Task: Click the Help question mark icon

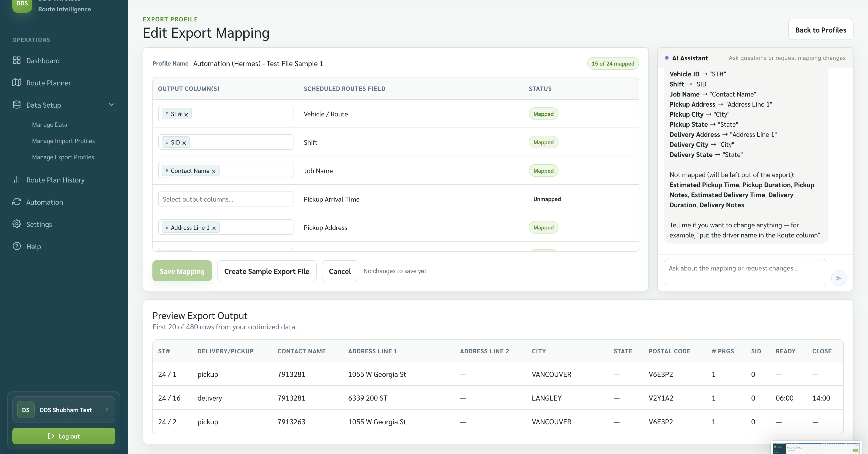Action: click(17, 246)
